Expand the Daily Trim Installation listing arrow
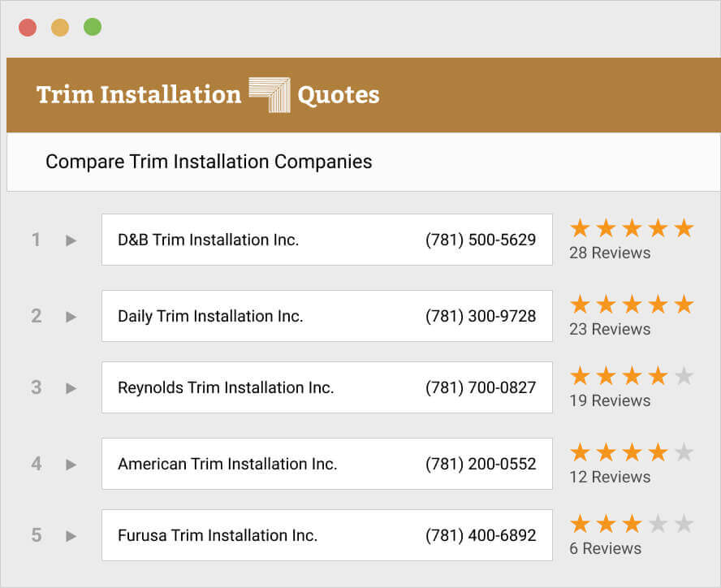The width and height of the screenshot is (721, 588). pos(70,316)
